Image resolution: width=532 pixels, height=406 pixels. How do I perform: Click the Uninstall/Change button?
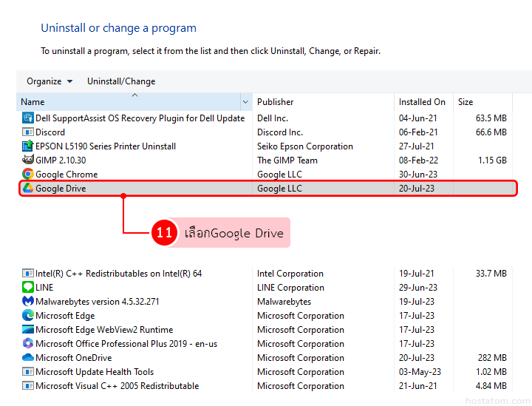point(121,81)
